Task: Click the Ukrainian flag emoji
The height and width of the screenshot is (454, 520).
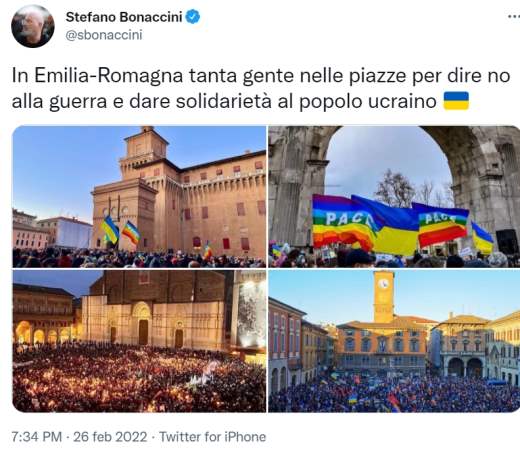Action: pyautogui.click(x=456, y=101)
